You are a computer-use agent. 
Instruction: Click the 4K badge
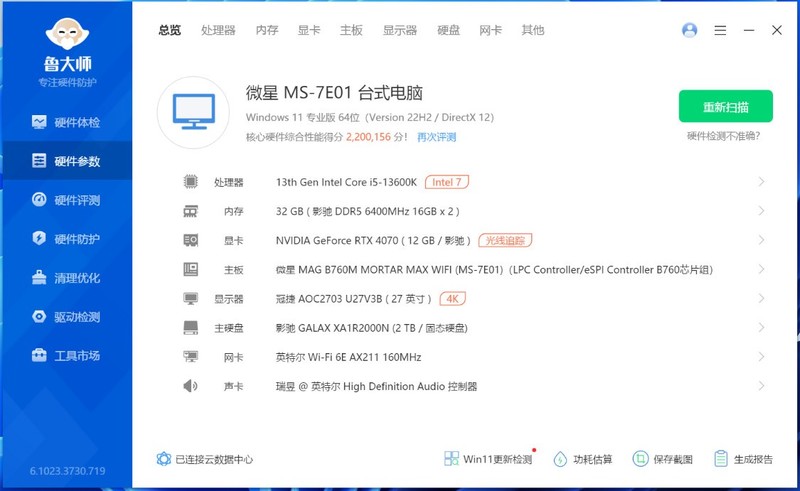click(453, 298)
